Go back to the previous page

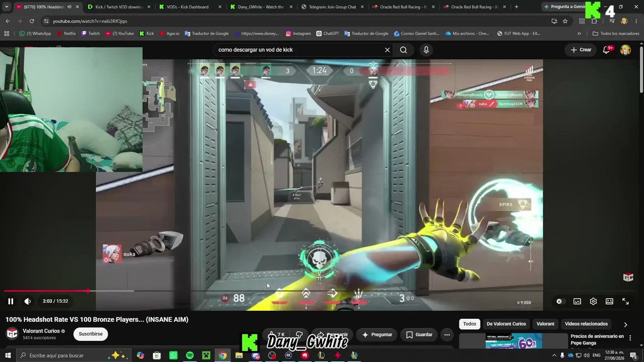coord(8,21)
